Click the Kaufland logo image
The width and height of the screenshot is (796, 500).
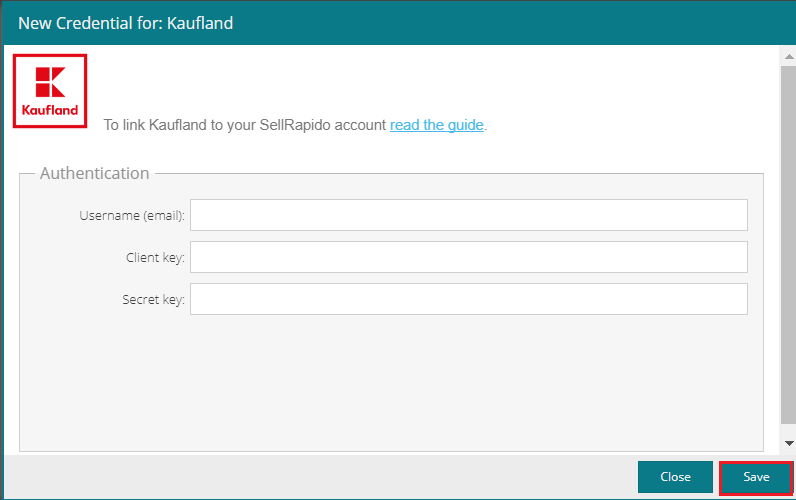50,91
